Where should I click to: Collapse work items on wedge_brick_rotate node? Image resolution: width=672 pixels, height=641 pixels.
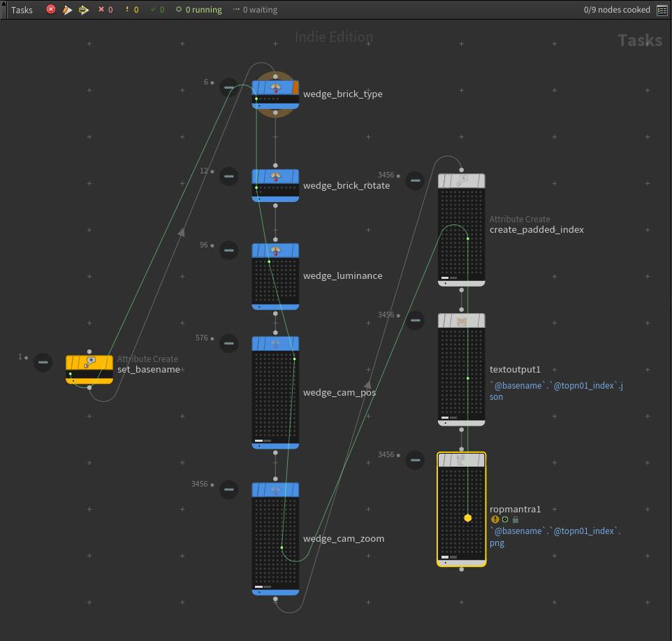click(229, 176)
